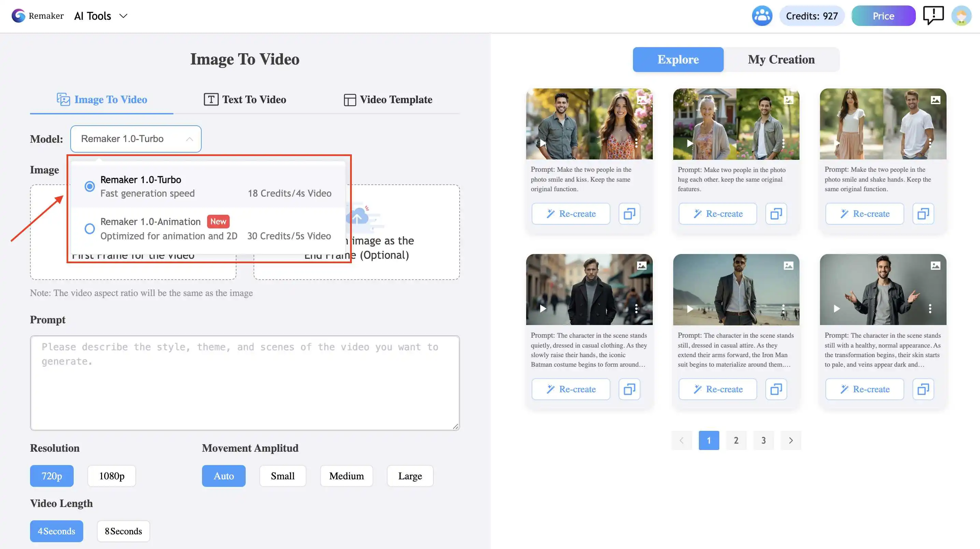Click into the Prompt text area
This screenshot has height=549, width=980.
(x=245, y=383)
